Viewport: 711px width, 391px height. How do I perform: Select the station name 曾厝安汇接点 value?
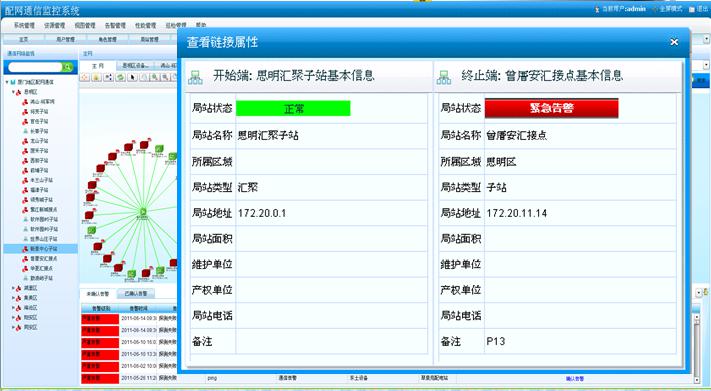[516, 135]
